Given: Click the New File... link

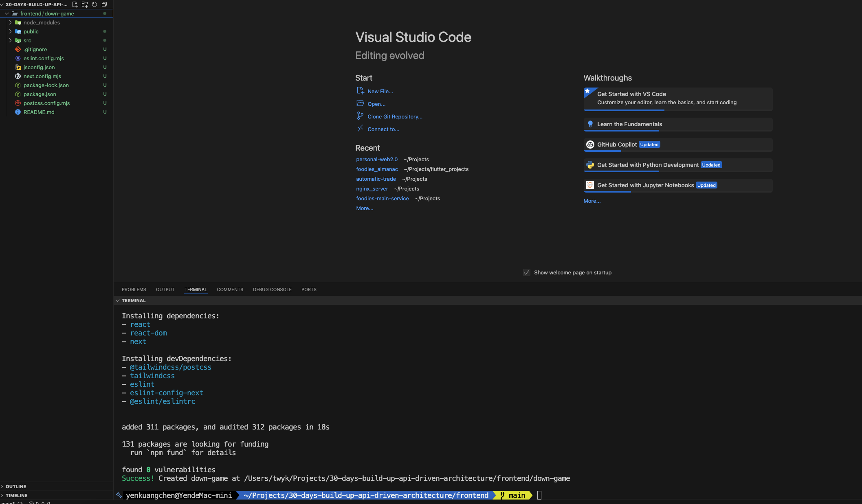Looking at the screenshot, I should [380, 91].
